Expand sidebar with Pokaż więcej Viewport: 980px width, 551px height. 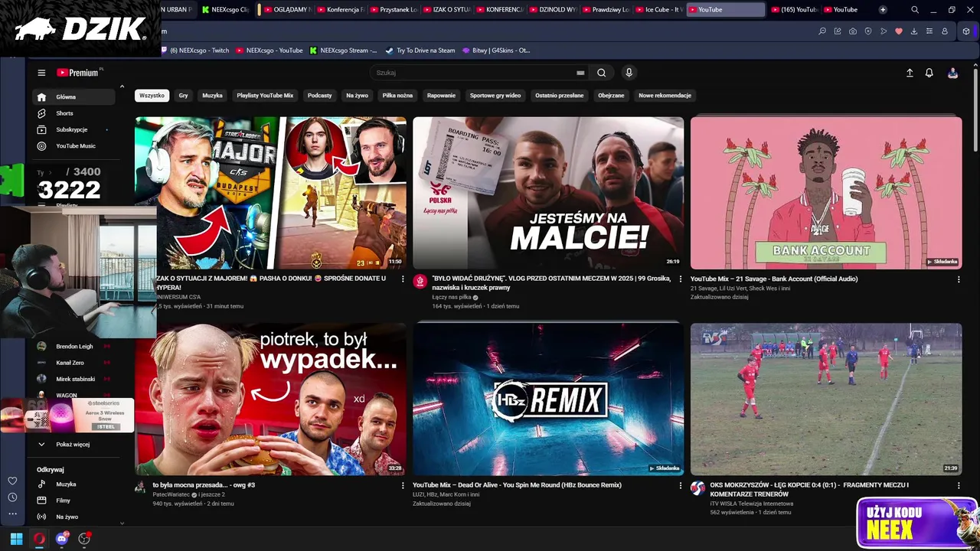click(73, 444)
